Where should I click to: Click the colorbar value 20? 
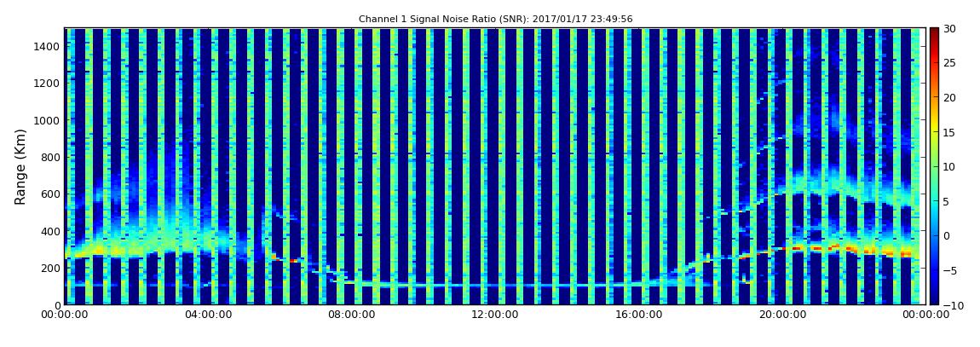[x=949, y=97]
